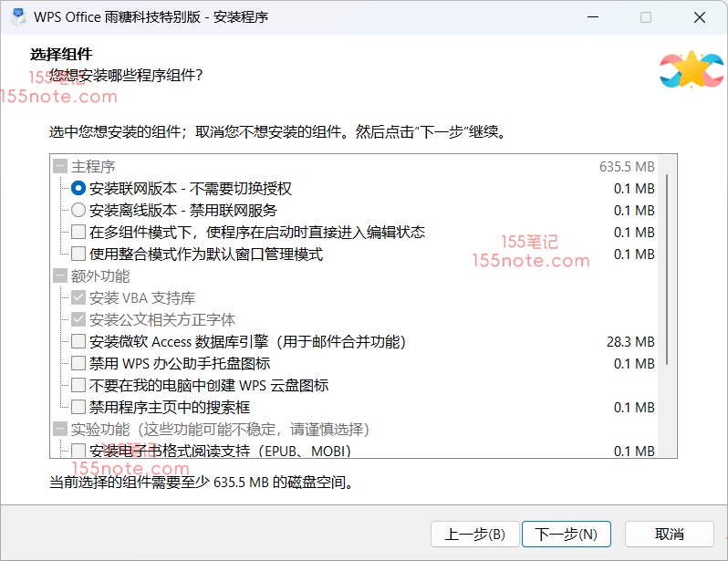Toggle the Microsoft Access database engine checkbox
This screenshot has height=561, width=728.
(x=78, y=342)
